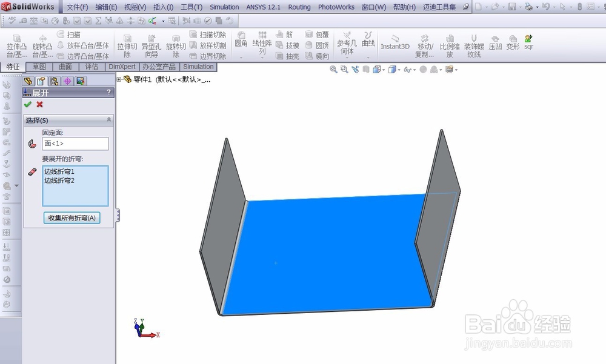
Task: Click the 固定面 input field
Action: coord(75,144)
